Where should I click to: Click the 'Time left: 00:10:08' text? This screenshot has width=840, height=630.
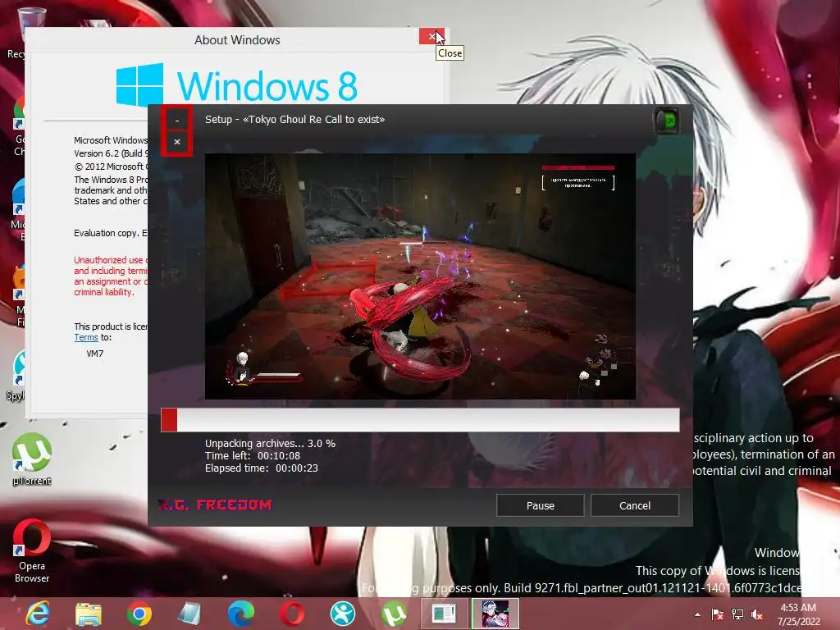click(x=253, y=456)
